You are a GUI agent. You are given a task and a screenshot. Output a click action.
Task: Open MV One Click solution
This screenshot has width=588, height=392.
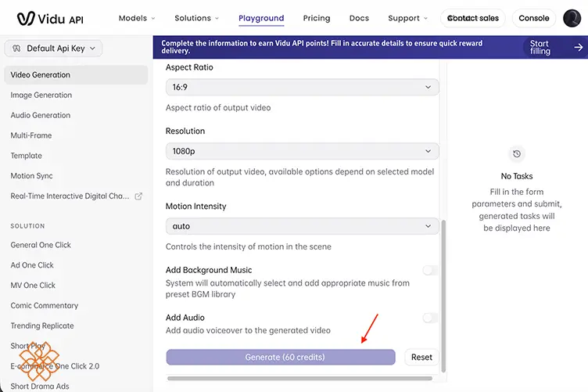pos(33,286)
